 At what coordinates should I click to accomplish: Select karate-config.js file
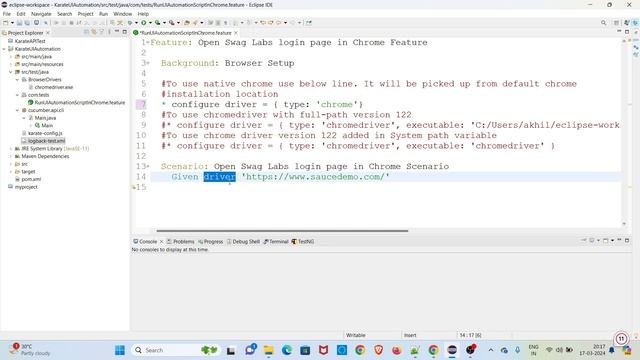pyautogui.click(x=45, y=133)
